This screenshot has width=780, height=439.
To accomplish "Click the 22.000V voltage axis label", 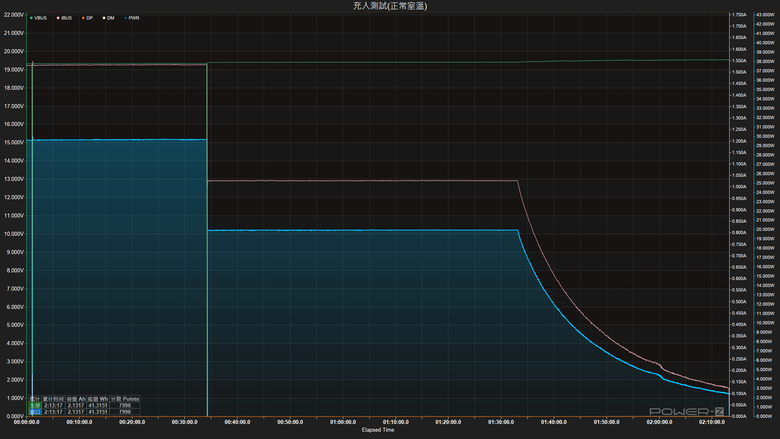I will point(14,15).
